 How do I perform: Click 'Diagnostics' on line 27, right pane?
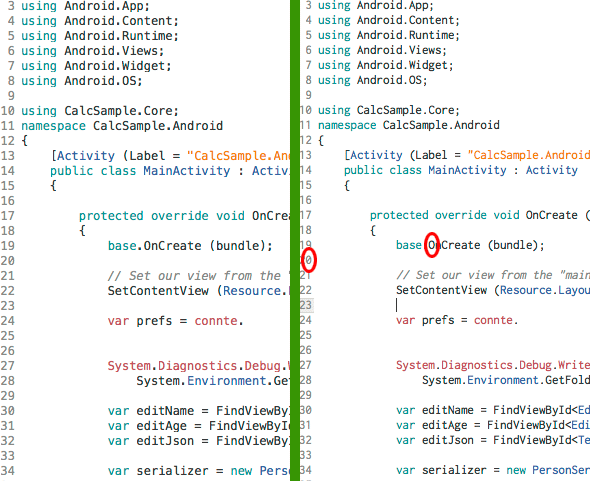(477, 365)
